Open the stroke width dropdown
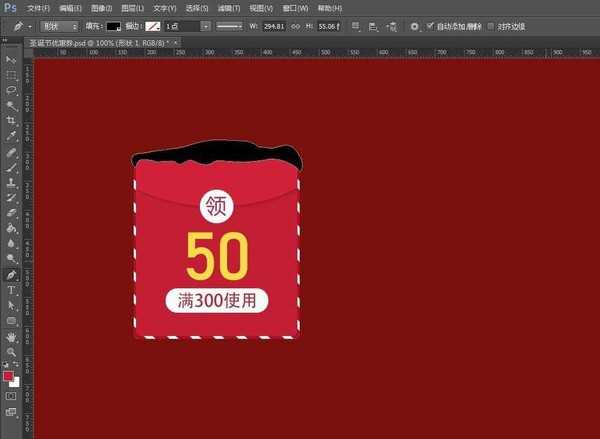 [x=206, y=25]
